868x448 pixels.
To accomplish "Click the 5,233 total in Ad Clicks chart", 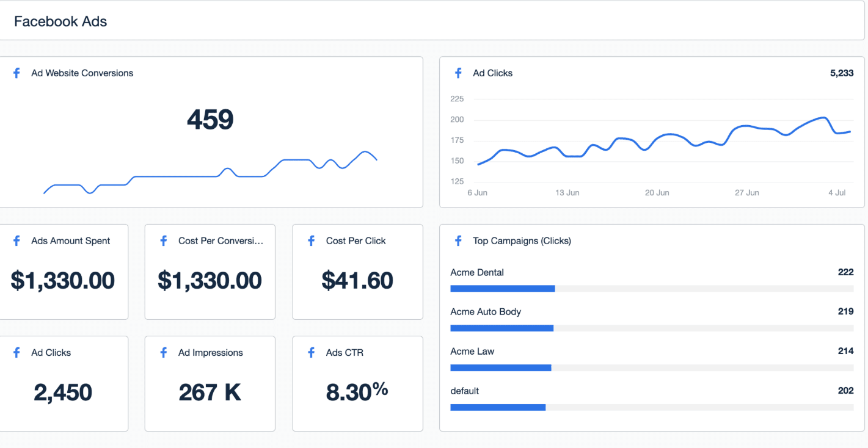I will (842, 73).
